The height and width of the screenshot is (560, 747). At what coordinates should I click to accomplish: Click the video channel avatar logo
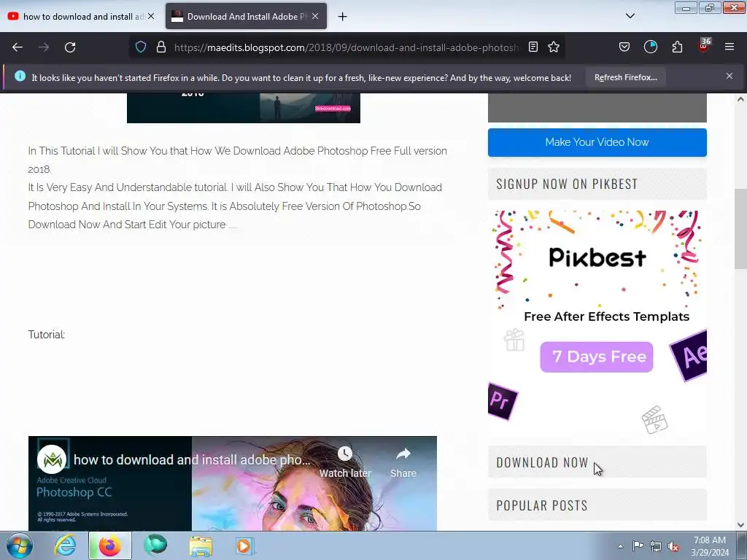pyautogui.click(x=52, y=459)
